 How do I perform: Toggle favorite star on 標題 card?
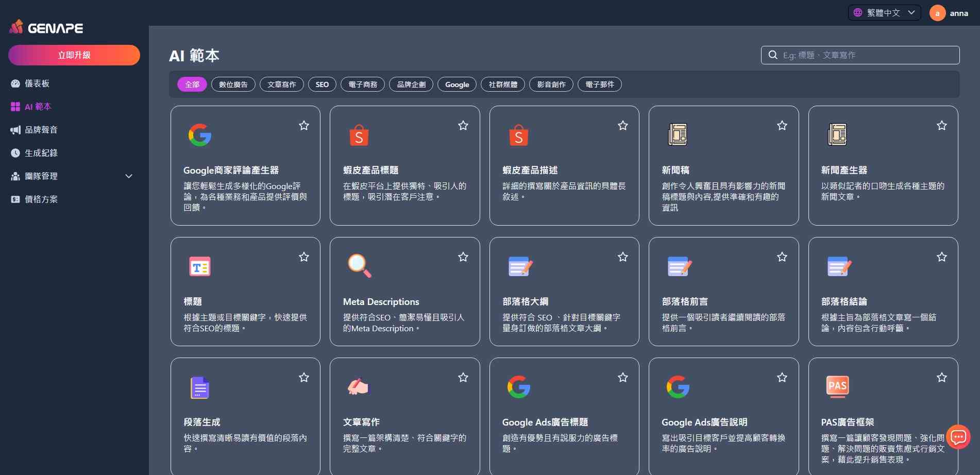304,257
